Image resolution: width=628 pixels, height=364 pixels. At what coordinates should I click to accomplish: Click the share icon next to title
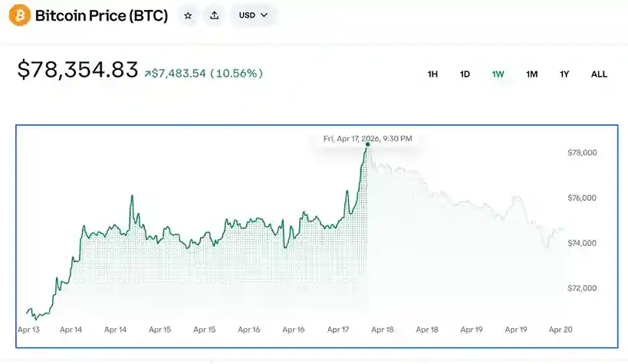(214, 15)
